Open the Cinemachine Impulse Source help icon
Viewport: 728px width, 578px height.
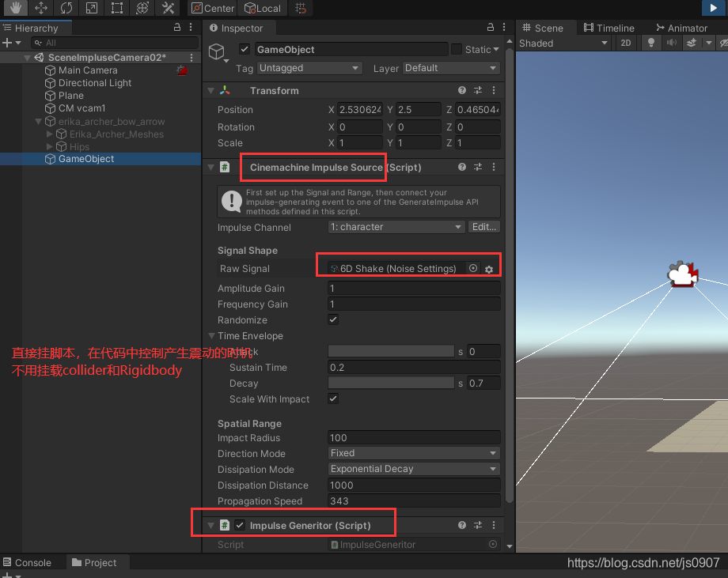point(462,167)
